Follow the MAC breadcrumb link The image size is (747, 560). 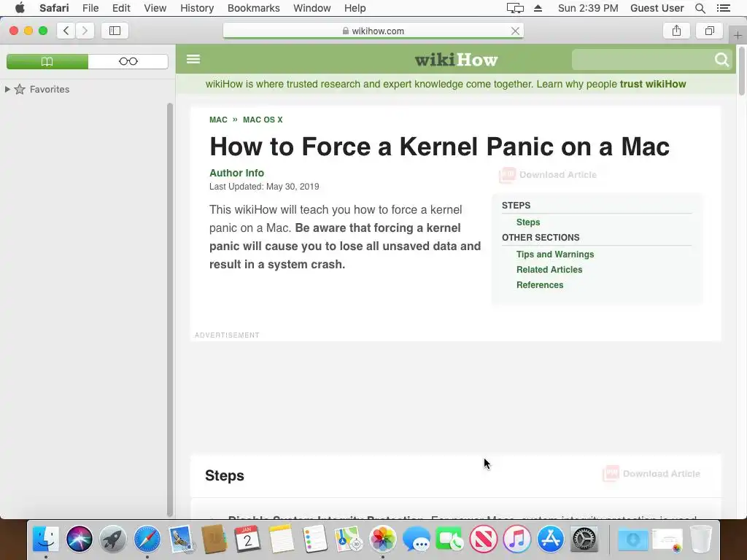pos(218,120)
